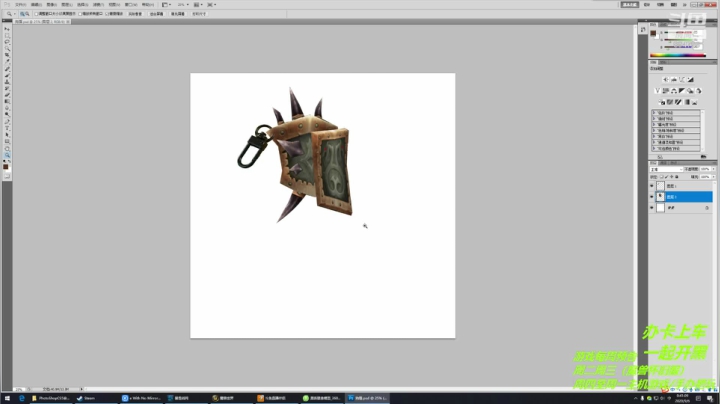Screen dimensions: 720x404
Task: Select the Lasso tool
Action: pyautogui.click(x=7, y=42)
